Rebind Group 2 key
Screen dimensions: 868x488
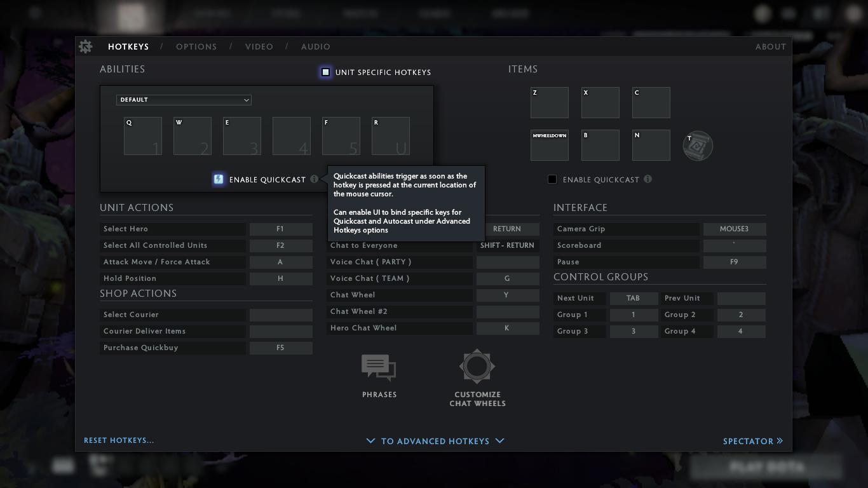click(742, 315)
